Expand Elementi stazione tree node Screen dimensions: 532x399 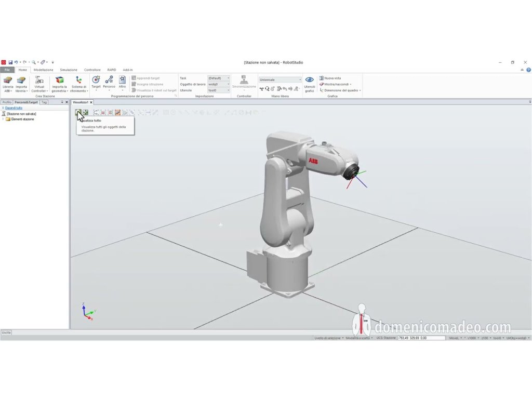click(3, 119)
